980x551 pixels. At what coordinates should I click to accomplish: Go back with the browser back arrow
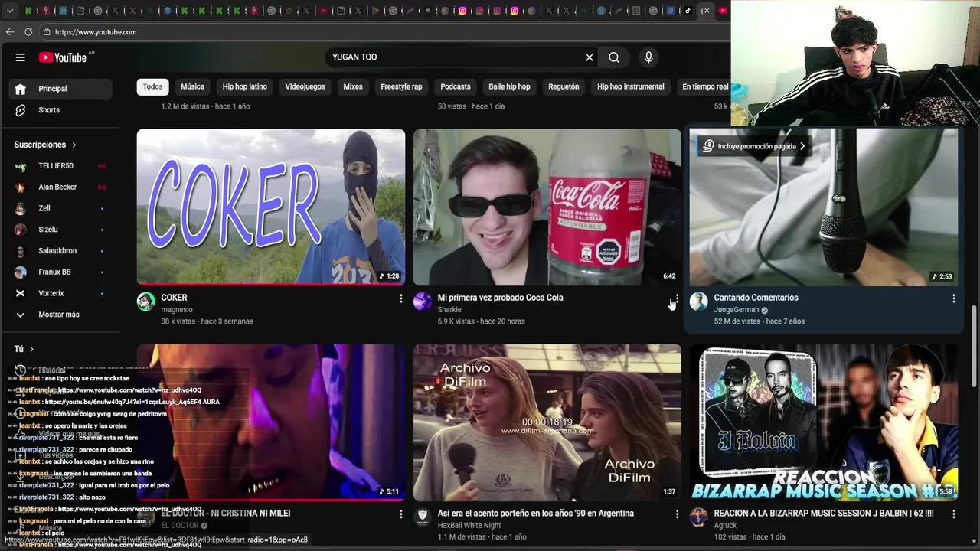coord(10,32)
